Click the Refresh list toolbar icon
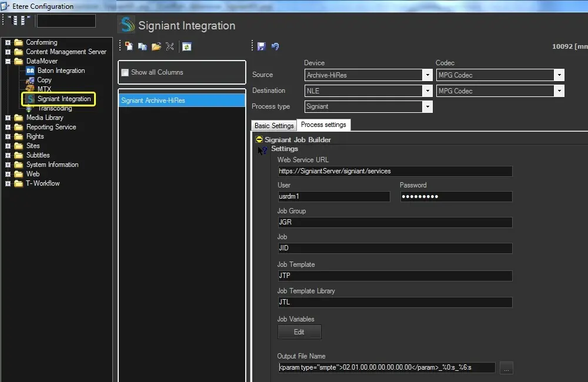The image size is (588, 382). (x=186, y=46)
